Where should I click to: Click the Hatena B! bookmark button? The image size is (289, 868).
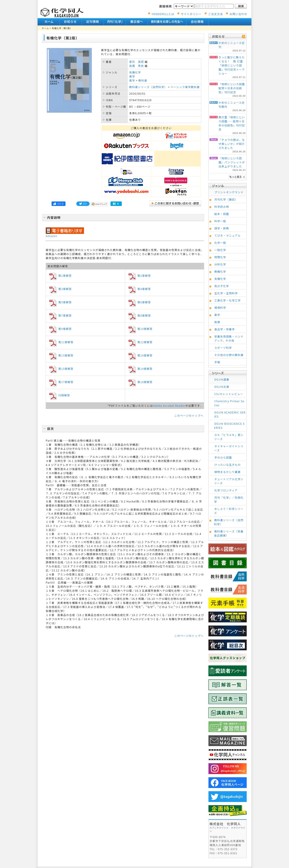pyautogui.click(x=116, y=204)
